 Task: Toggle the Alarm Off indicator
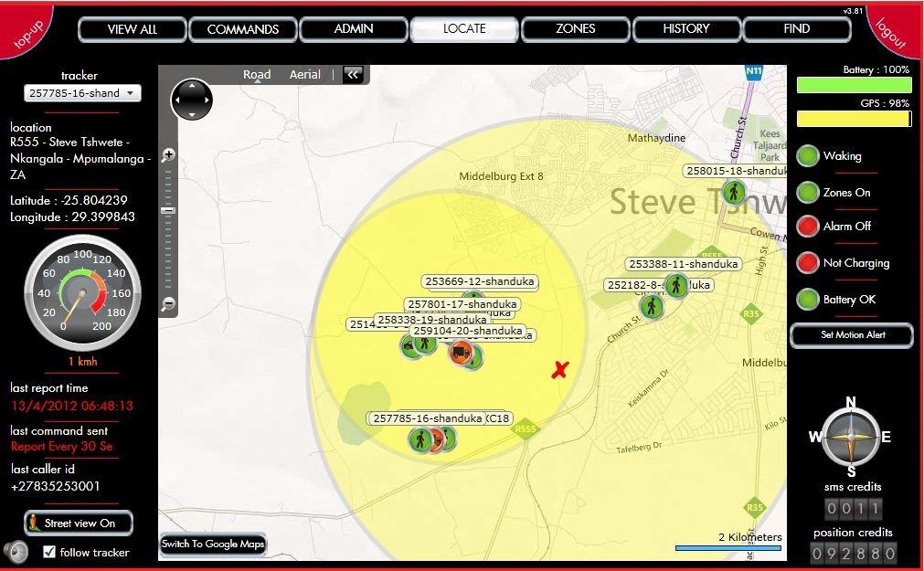(x=807, y=227)
